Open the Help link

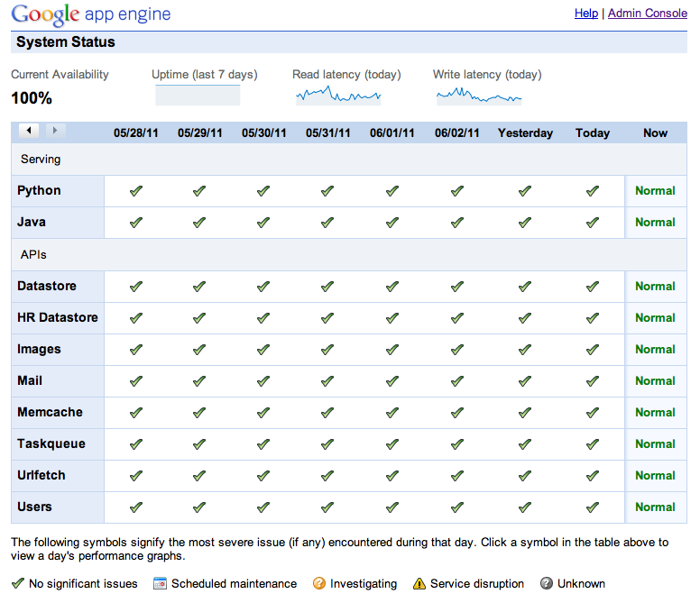pos(585,14)
